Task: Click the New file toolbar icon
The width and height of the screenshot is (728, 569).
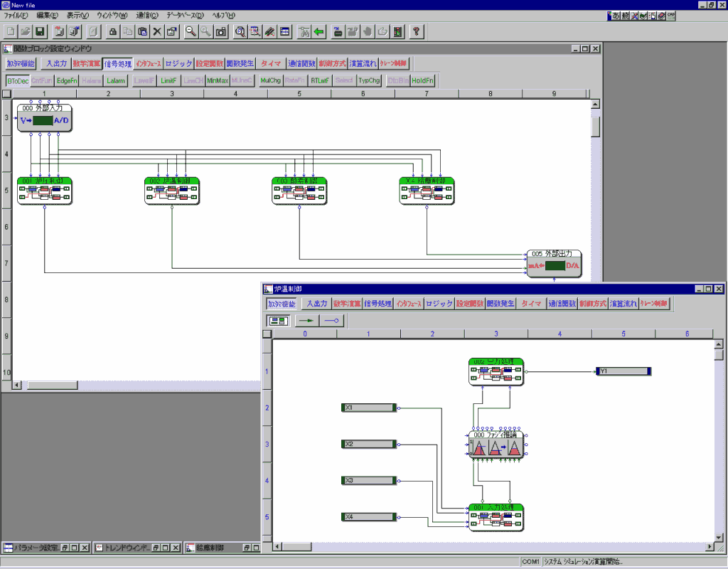Action: [x=11, y=31]
